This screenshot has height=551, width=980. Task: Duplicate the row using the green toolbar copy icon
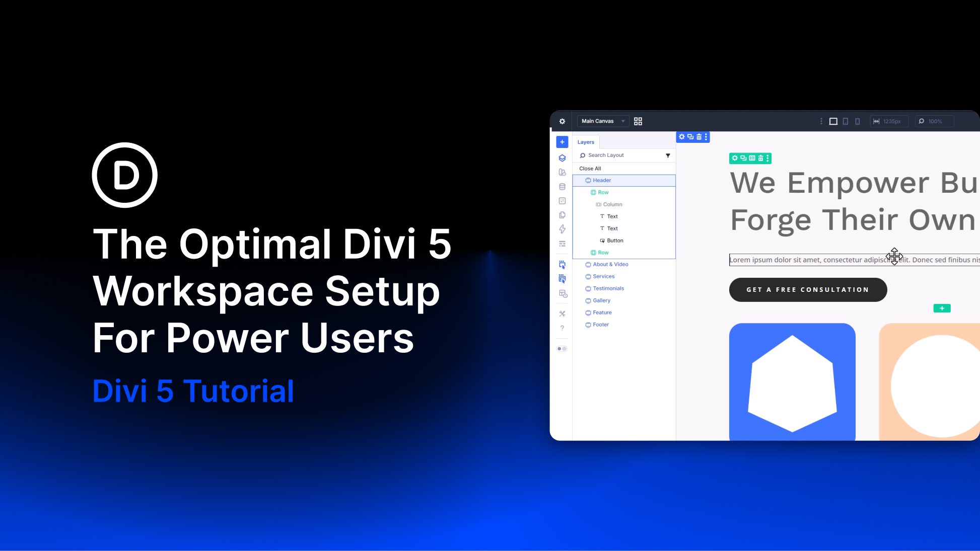743,158
